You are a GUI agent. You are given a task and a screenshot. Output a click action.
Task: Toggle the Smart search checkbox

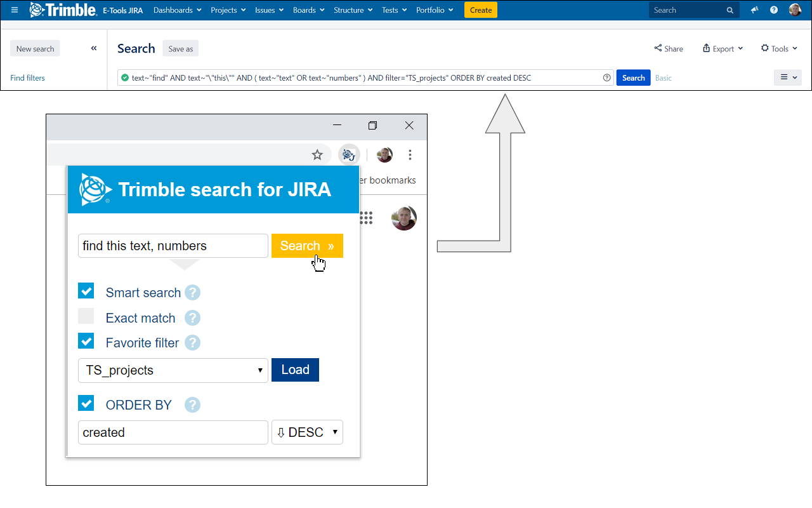(86, 291)
